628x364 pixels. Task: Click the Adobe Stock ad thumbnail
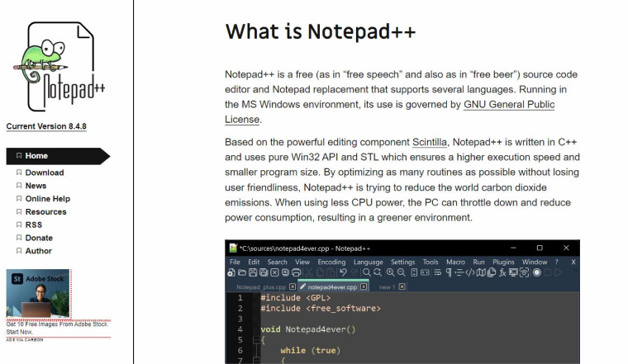38,293
